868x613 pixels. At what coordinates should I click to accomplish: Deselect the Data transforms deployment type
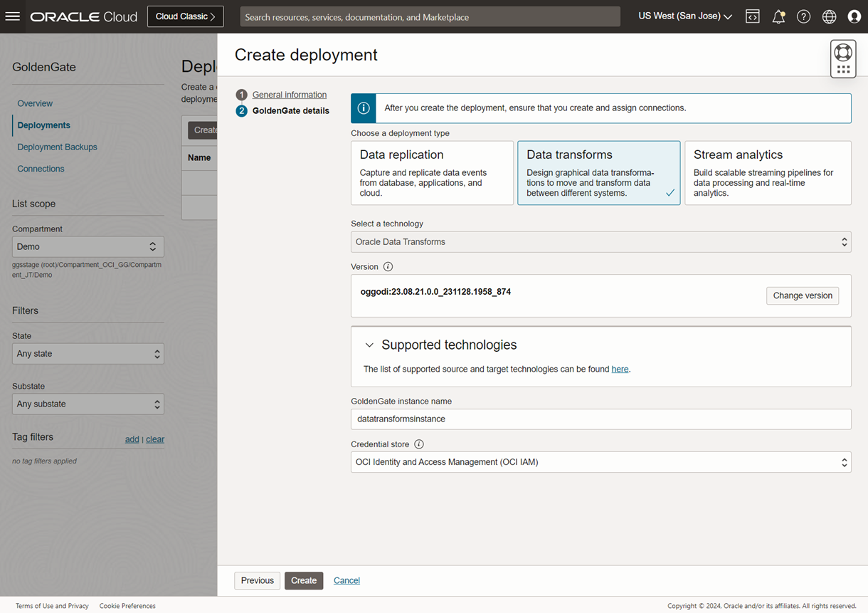pyautogui.click(x=598, y=172)
